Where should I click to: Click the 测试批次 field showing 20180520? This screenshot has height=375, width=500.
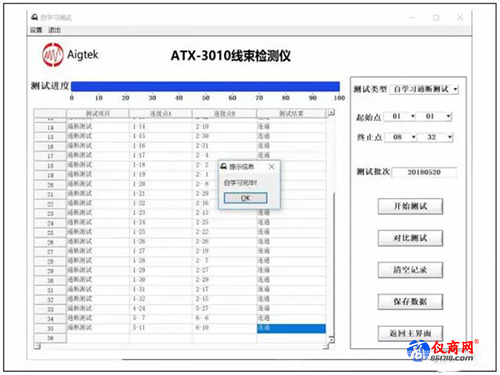coord(424,172)
